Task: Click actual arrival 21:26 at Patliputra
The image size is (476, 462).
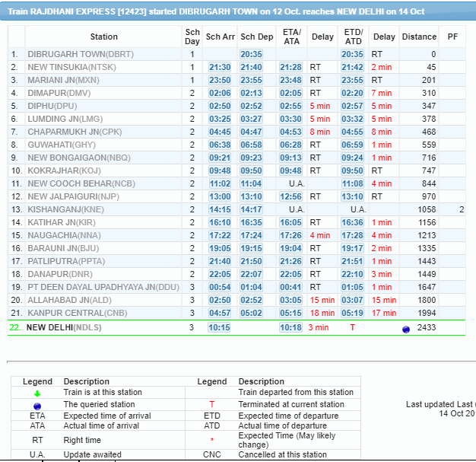Action: [x=290, y=261]
